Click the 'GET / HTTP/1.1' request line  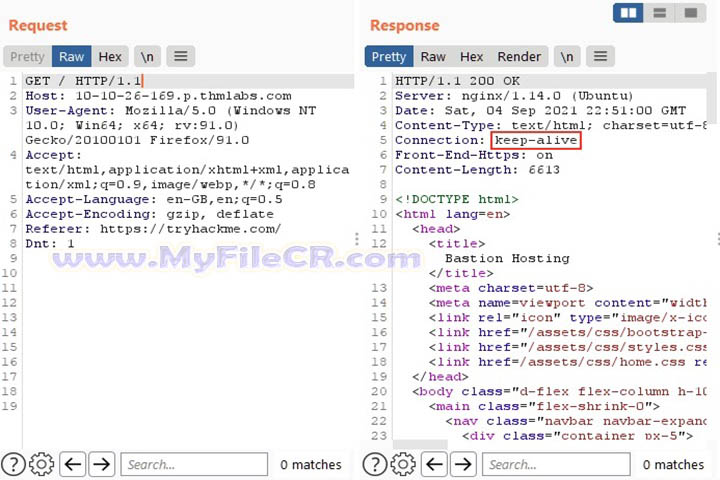(84, 81)
